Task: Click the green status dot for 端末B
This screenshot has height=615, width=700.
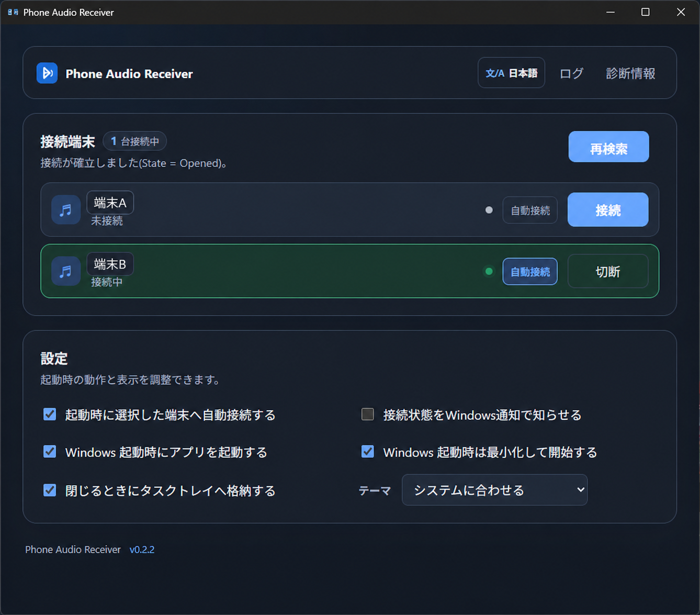Action: point(489,271)
